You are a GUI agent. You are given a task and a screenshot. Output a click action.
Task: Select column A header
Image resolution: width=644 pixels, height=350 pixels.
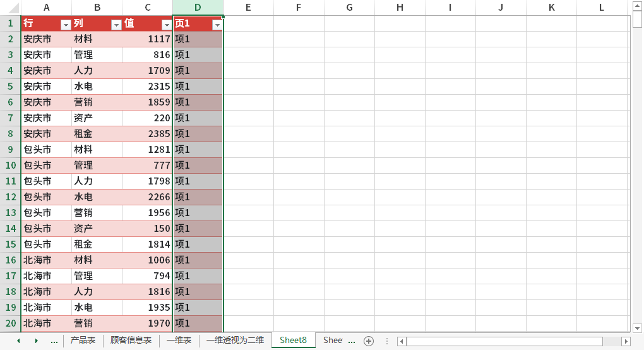47,8
